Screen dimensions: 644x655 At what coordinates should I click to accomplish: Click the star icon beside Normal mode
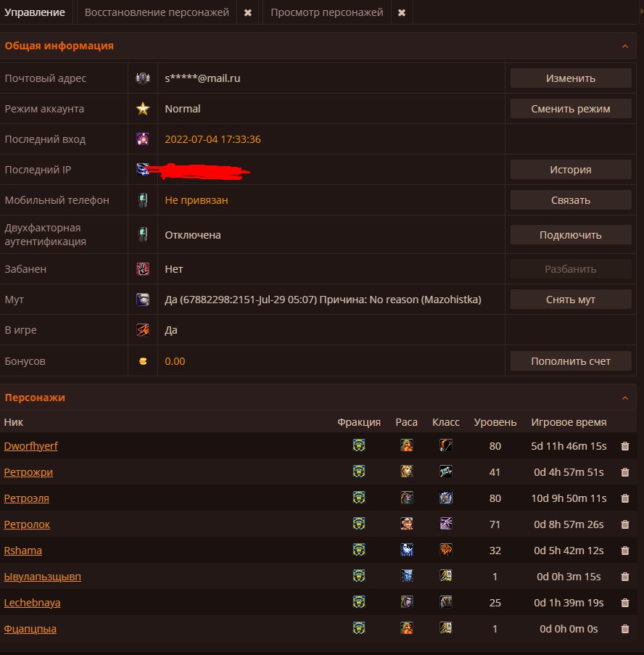click(x=143, y=109)
